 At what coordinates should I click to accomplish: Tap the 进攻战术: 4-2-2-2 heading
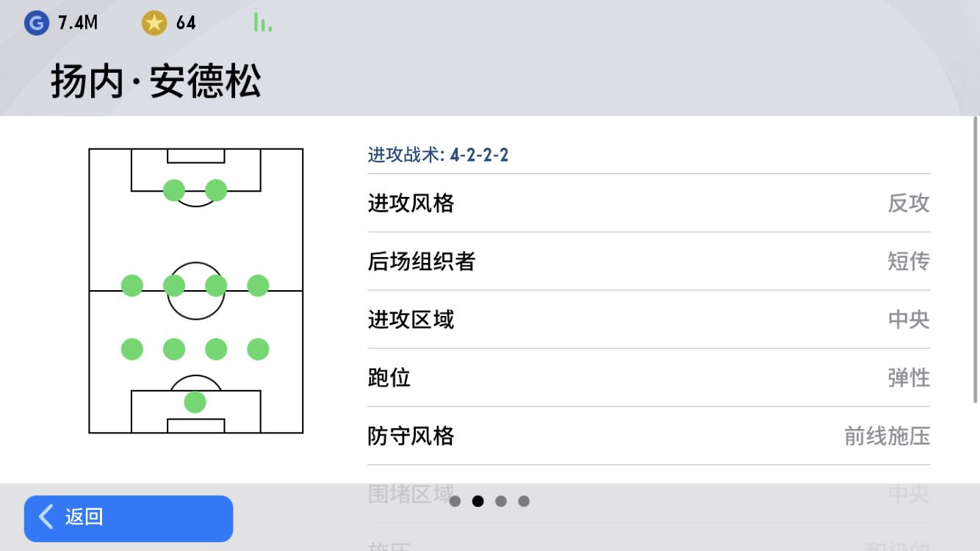click(438, 155)
